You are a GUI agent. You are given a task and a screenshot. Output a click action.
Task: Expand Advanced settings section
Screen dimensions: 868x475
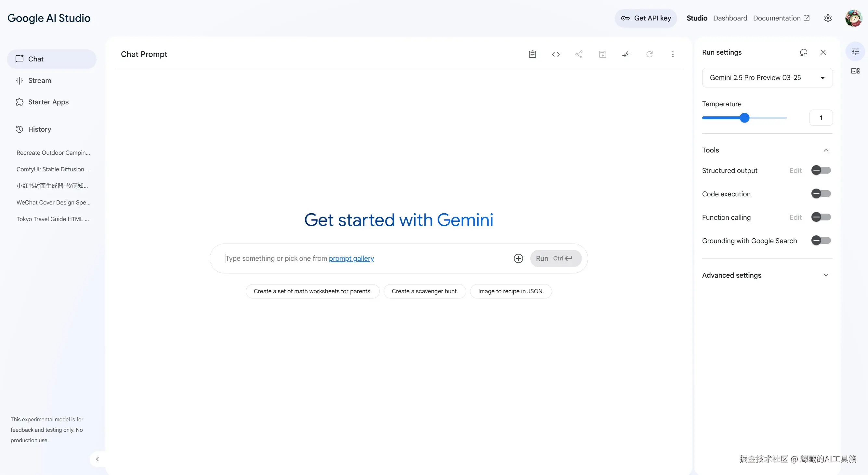click(825, 275)
